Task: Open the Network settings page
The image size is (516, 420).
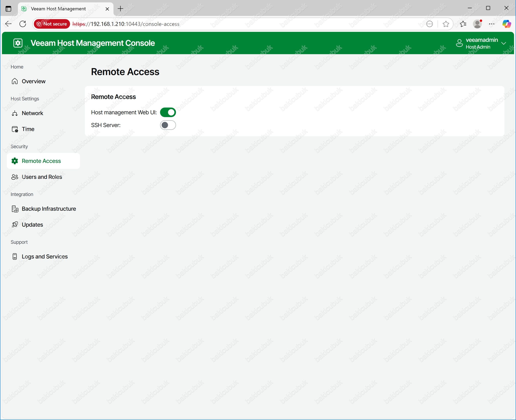Action: (x=43, y=113)
